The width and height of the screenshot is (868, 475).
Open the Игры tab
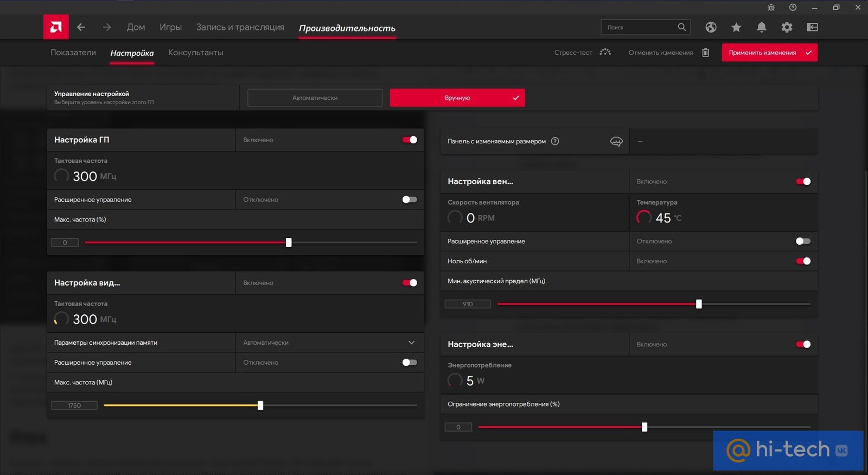170,27
